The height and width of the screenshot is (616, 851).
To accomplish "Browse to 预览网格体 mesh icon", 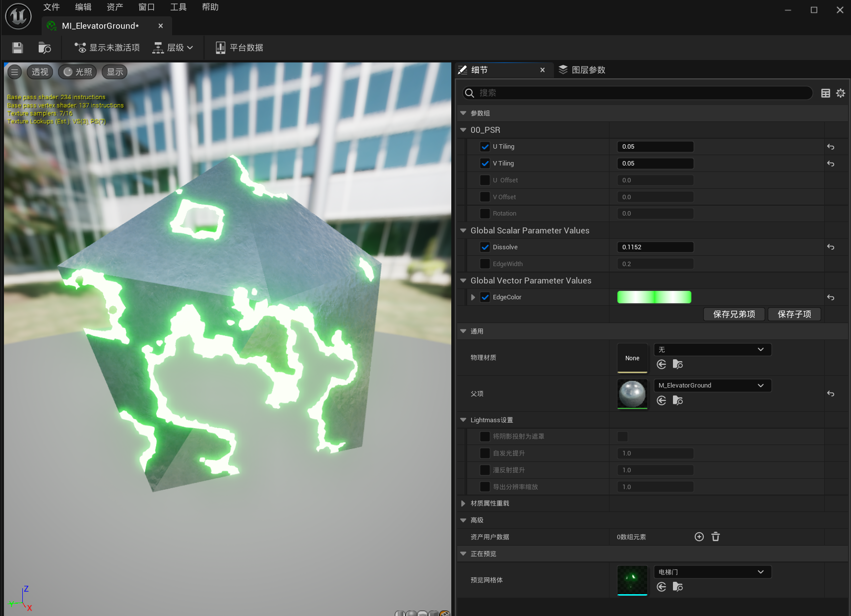I will tap(678, 587).
